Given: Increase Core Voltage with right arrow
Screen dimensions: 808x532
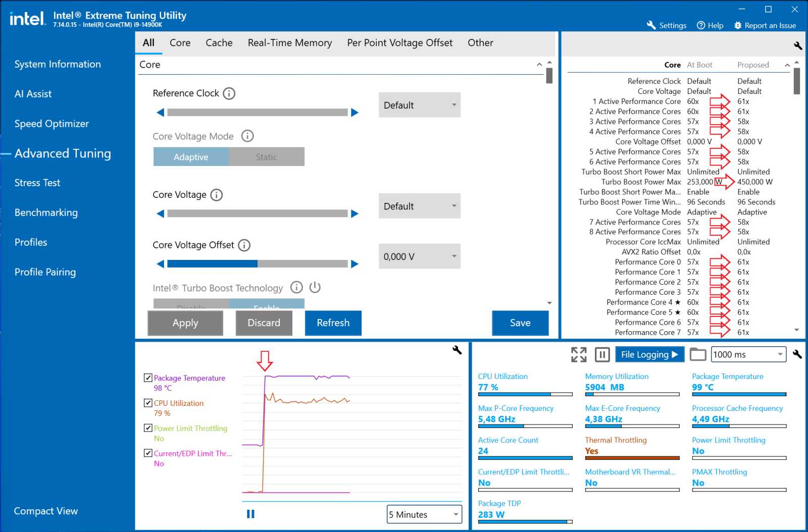Looking at the screenshot, I should [355, 214].
